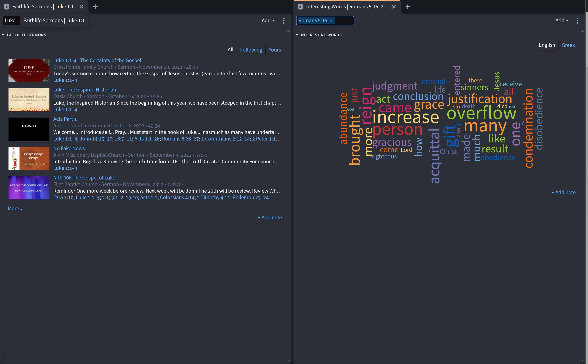Add a note to Faithlife Sermons section

[269, 217]
